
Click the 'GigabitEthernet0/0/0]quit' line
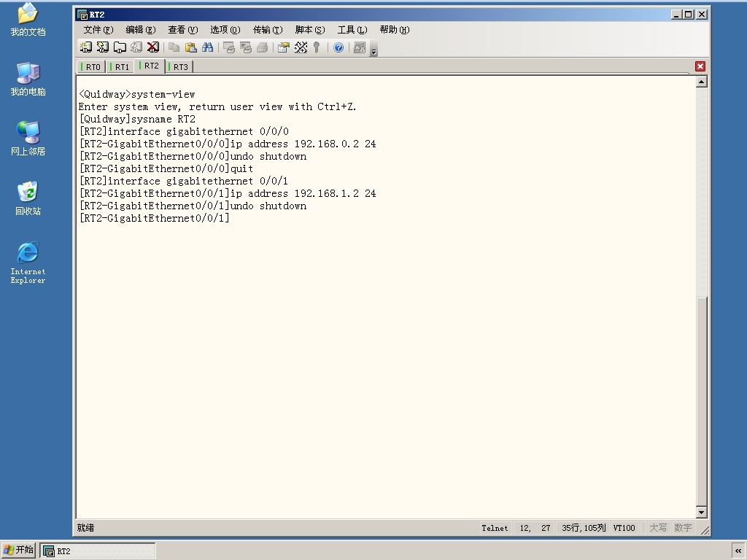(166, 168)
